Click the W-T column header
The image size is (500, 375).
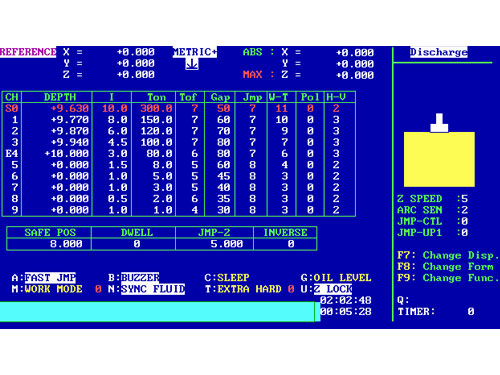pyautogui.click(x=278, y=97)
